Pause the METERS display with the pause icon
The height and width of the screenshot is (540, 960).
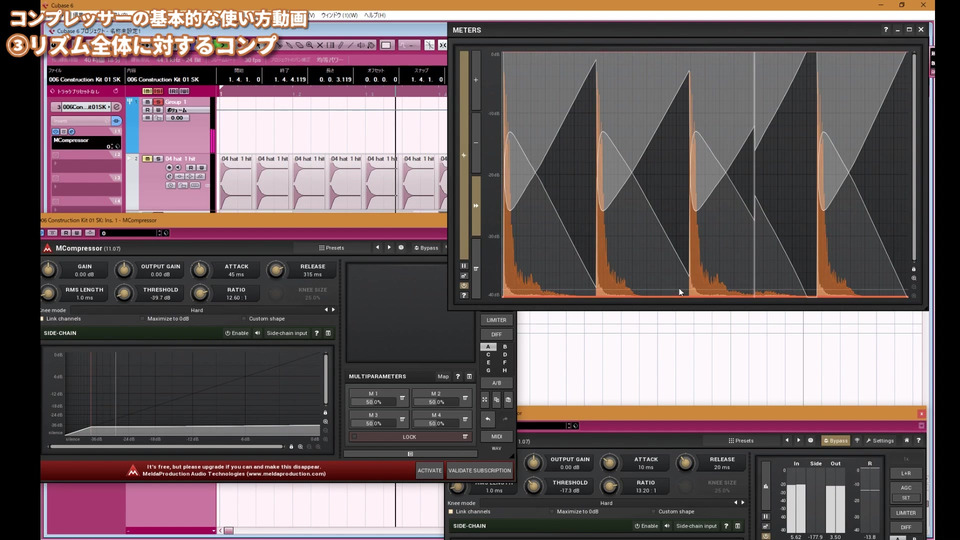[464, 266]
